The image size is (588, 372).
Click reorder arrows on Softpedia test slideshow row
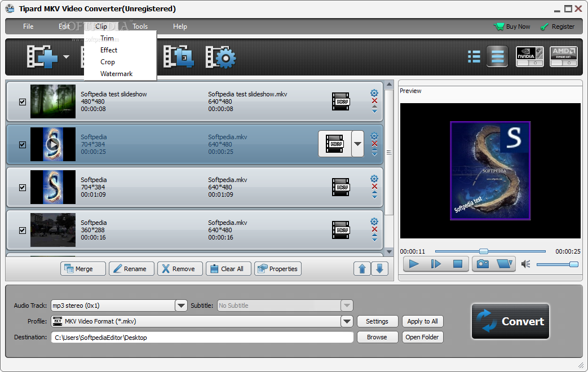coord(374,109)
